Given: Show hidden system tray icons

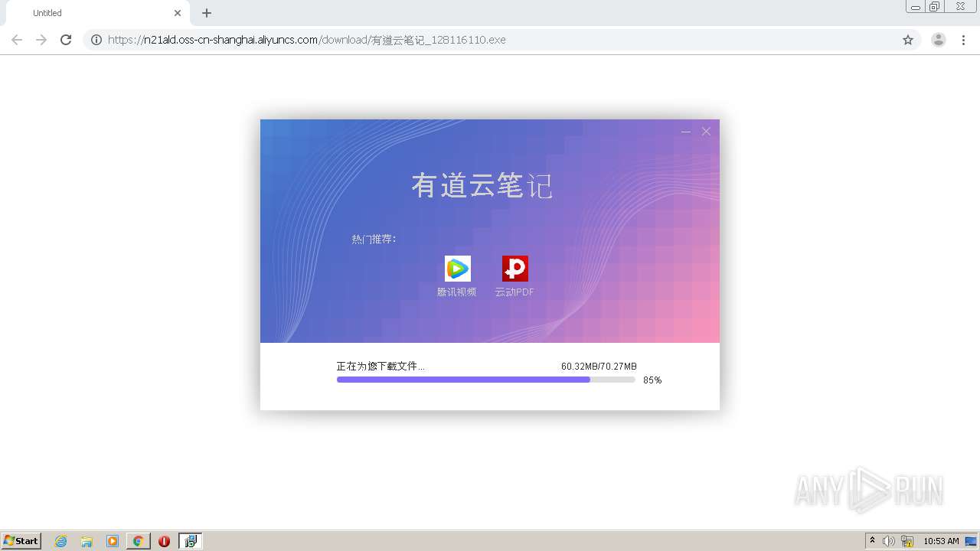Looking at the screenshot, I should tap(872, 541).
